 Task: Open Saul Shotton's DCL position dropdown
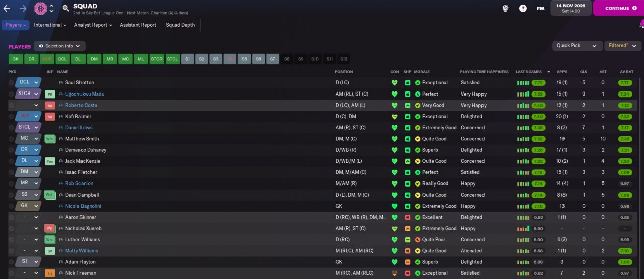tap(28, 82)
